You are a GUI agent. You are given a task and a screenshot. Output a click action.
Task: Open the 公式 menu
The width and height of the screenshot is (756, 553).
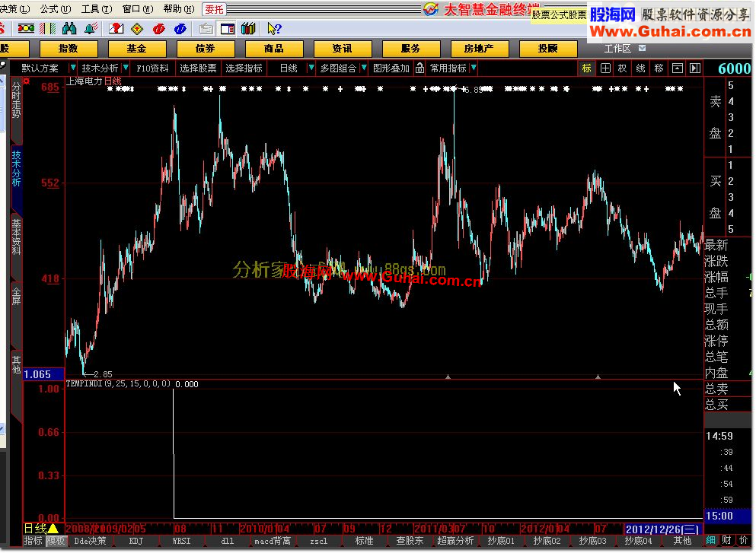pos(55,9)
